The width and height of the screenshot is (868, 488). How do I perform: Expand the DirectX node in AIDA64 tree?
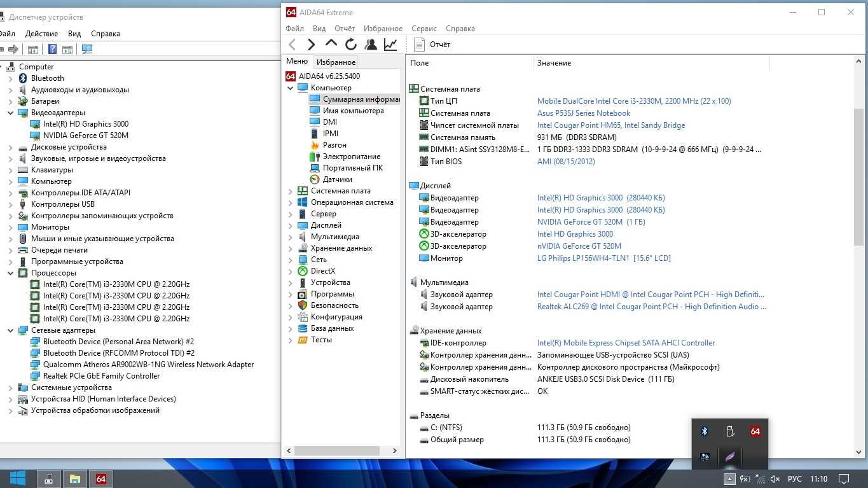[x=291, y=271]
